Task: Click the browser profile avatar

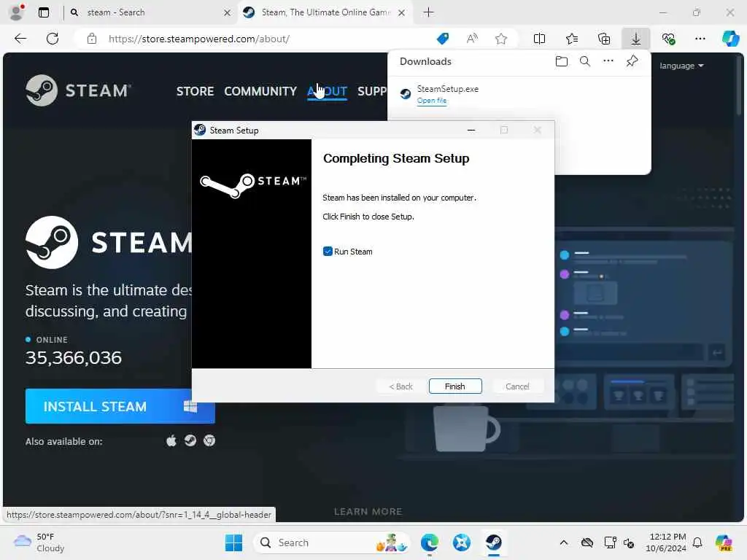Action: coord(17,12)
